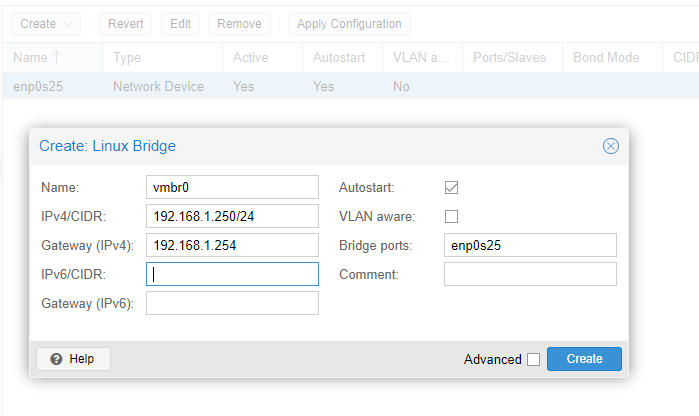This screenshot has width=699, height=416.
Task: Click the Edit toolbar button
Action: (180, 24)
